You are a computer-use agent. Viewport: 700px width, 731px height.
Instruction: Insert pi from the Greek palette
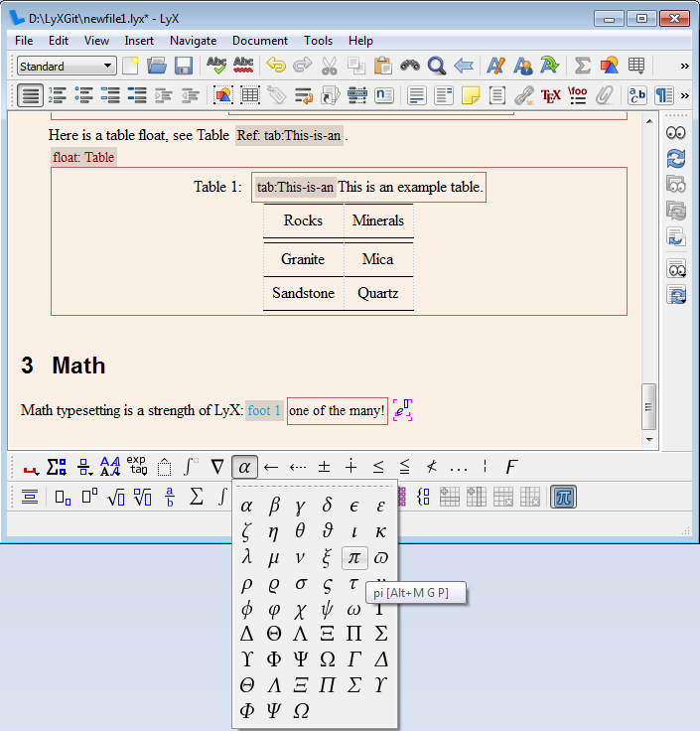354,558
